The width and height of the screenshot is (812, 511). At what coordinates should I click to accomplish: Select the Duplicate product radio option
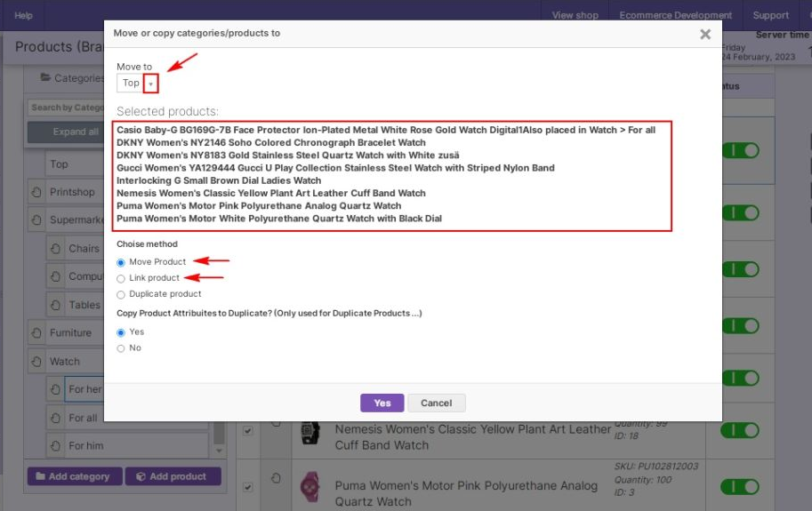(x=121, y=295)
